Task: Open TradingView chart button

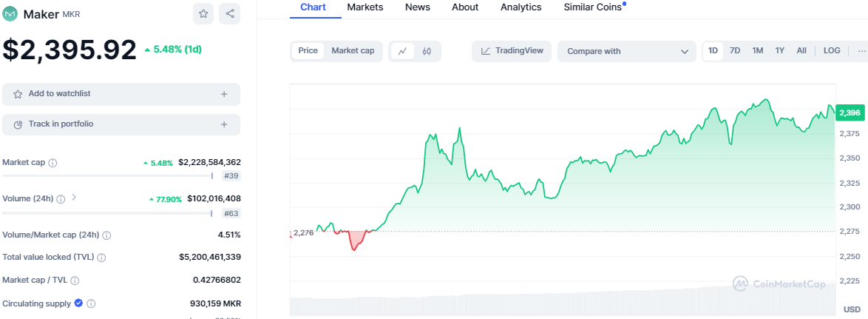Action: [x=512, y=51]
